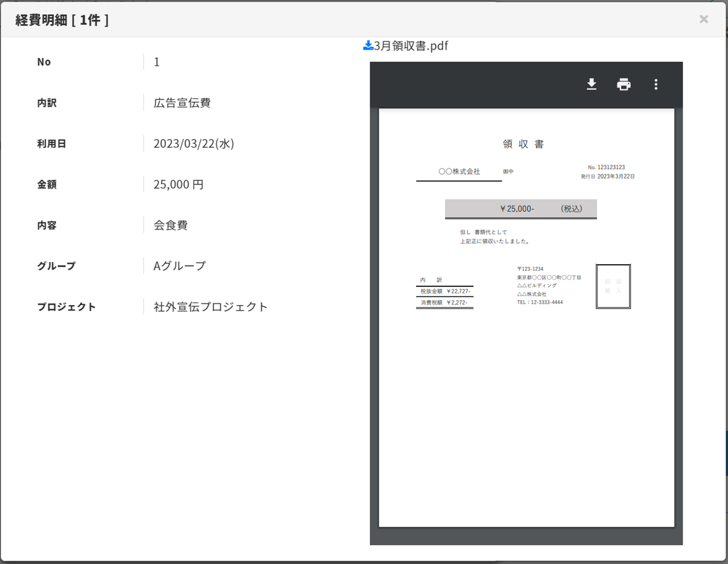Open the PDF viewer's three-dot more menu
Viewport: 728px width, 564px height.
pyautogui.click(x=655, y=85)
